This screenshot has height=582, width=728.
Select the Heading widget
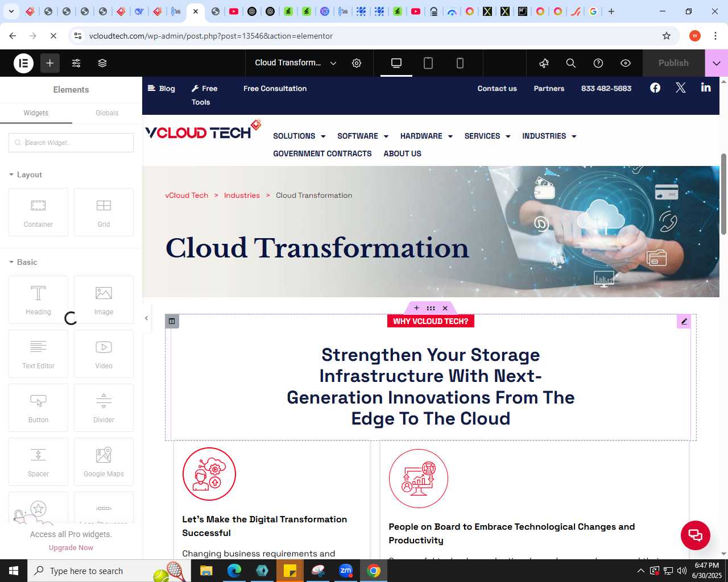[38, 300]
